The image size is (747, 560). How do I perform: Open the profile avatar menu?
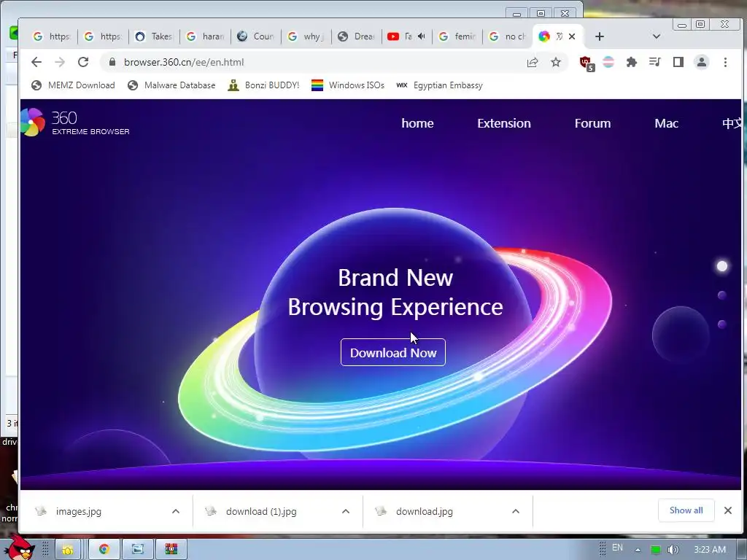[x=702, y=62]
